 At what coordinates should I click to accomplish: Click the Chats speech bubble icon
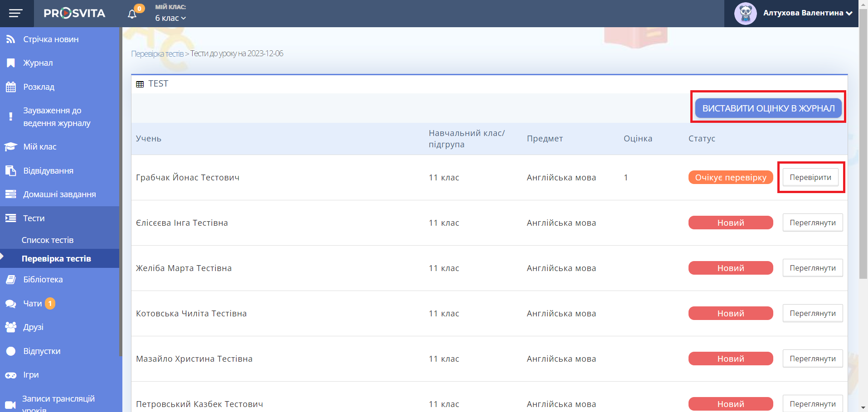10,304
